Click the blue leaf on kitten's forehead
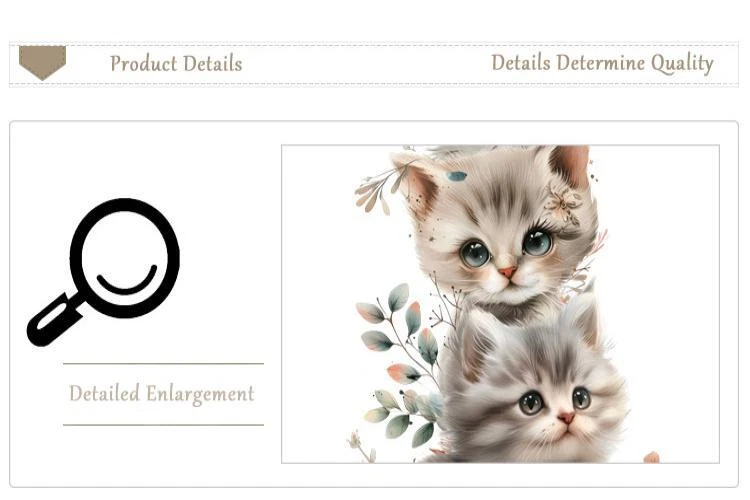Screen dimensions: 750x500 pos(457,177)
